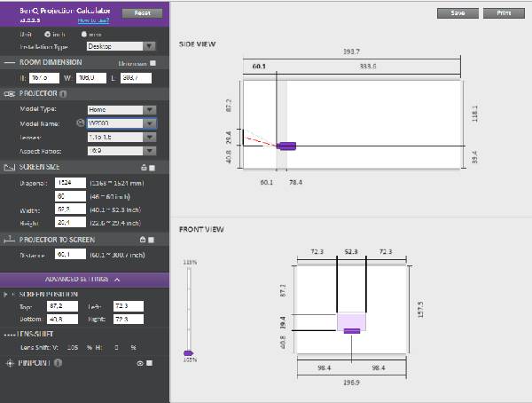Click the lilac screen area in front view

point(351,320)
